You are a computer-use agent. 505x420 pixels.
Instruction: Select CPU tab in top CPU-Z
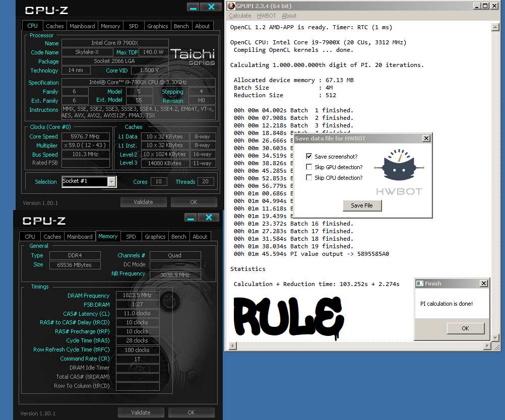pyautogui.click(x=32, y=26)
